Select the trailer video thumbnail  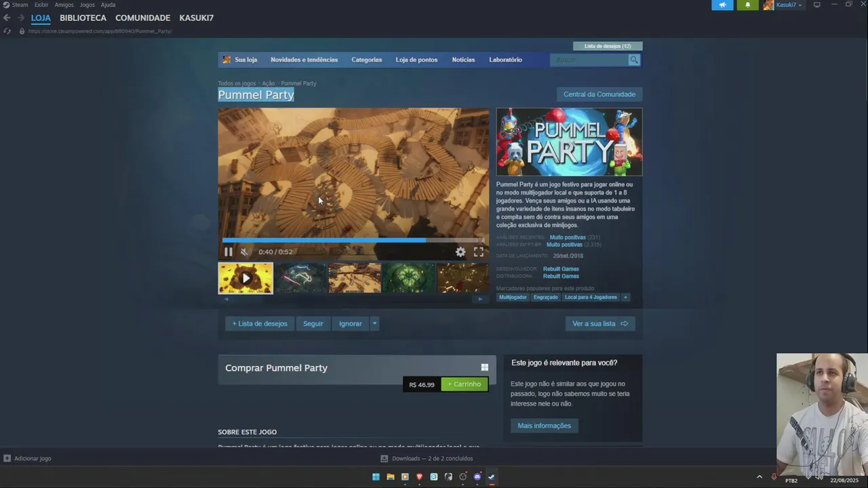[245, 278]
